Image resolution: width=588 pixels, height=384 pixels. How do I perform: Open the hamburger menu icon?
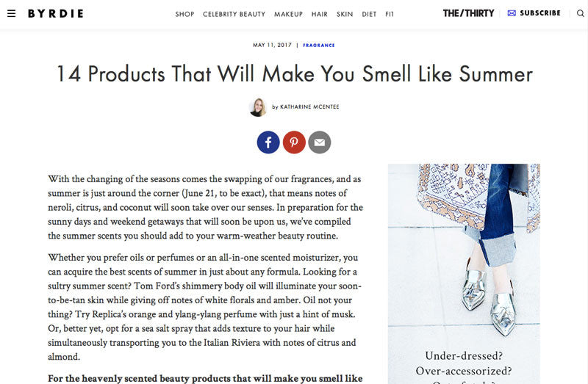click(x=11, y=13)
